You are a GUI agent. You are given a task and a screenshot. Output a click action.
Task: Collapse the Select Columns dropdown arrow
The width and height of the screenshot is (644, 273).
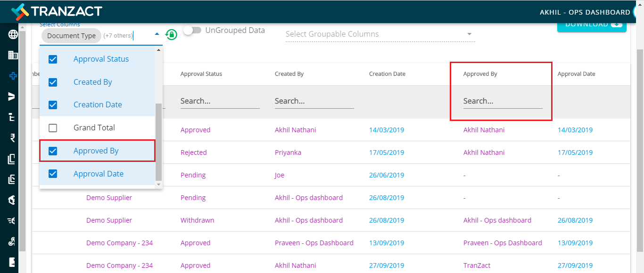tap(157, 34)
